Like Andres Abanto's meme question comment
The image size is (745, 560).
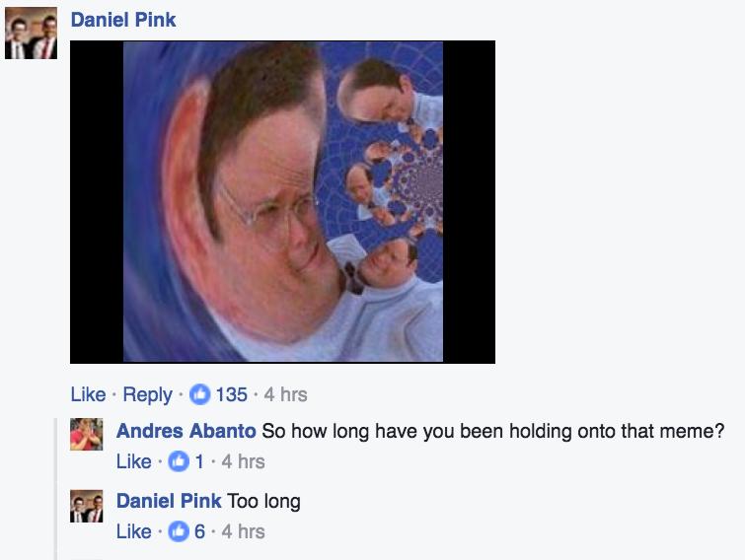pos(133,461)
